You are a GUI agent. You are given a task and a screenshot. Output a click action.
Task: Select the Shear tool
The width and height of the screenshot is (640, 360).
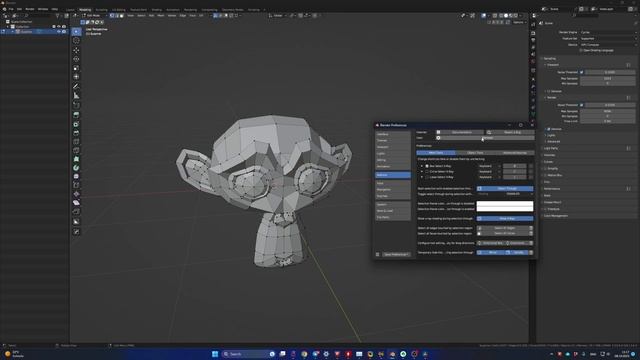[76, 202]
